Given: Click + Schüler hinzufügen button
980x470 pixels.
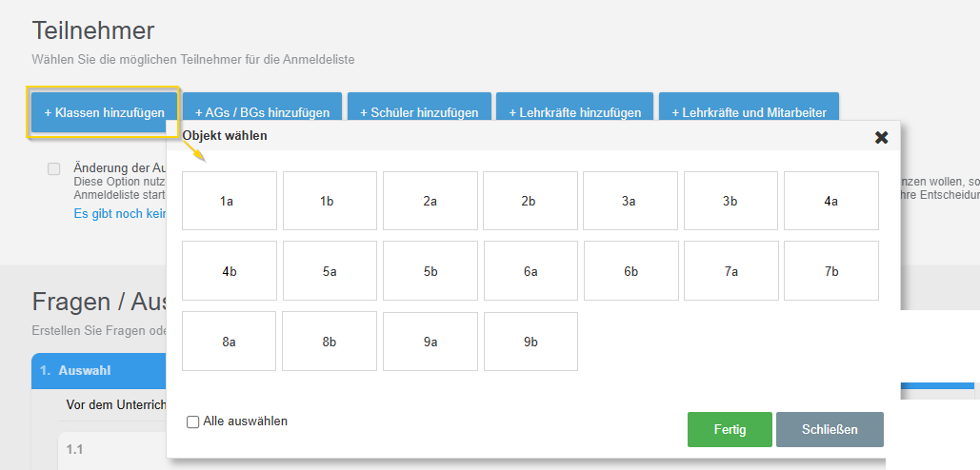Looking at the screenshot, I should pyautogui.click(x=419, y=112).
